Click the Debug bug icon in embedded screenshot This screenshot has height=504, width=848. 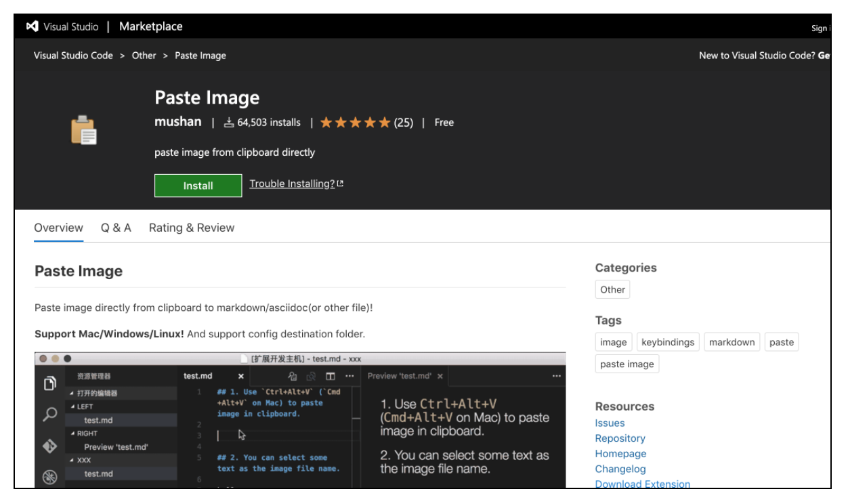49,477
